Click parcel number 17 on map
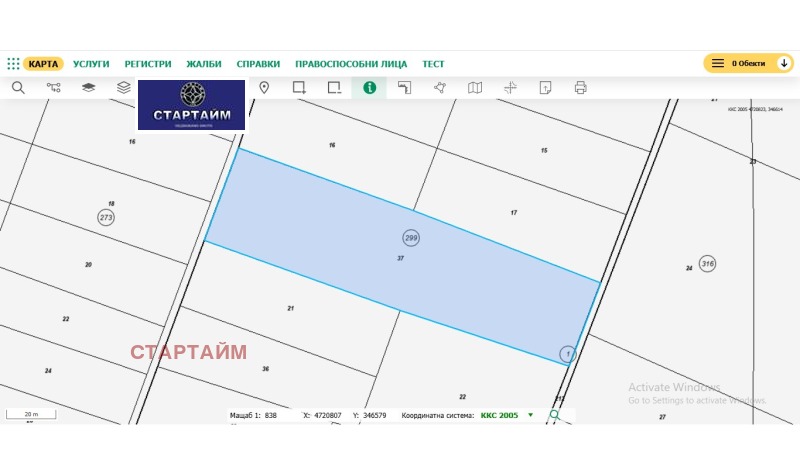Viewport: 800px width, 449px height. (x=514, y=213)
